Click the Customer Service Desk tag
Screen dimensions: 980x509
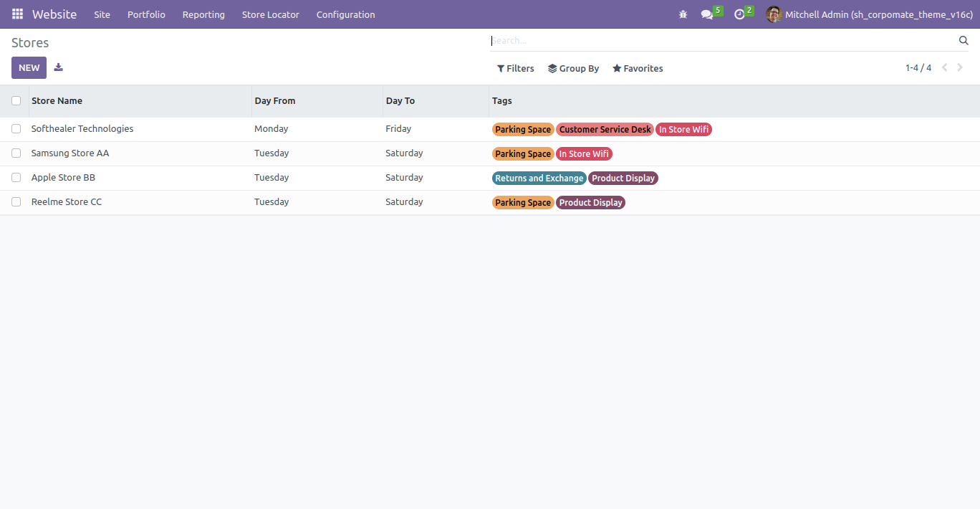pos(605,130)
